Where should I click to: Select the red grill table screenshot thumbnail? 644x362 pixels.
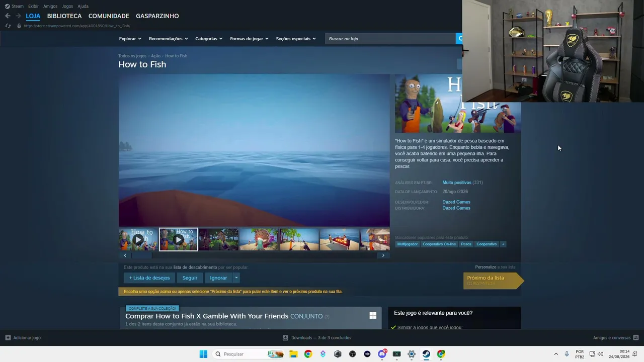[x=340, y=239]
